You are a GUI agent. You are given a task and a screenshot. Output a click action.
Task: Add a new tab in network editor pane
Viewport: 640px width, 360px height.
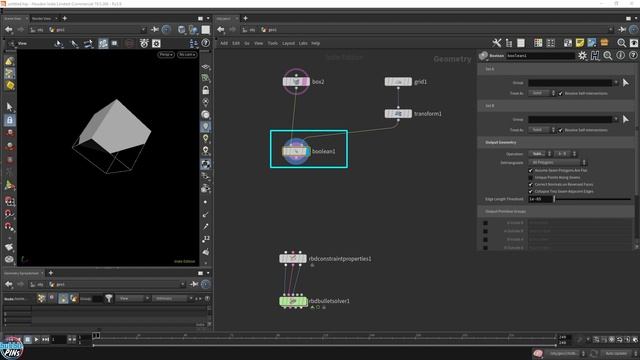point(245,18)
